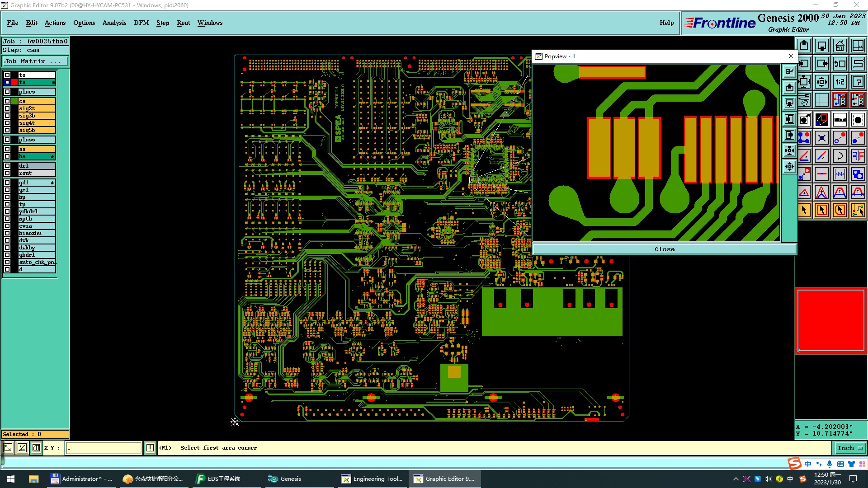Select the arrow pointer selection tool

click(804, 210)
